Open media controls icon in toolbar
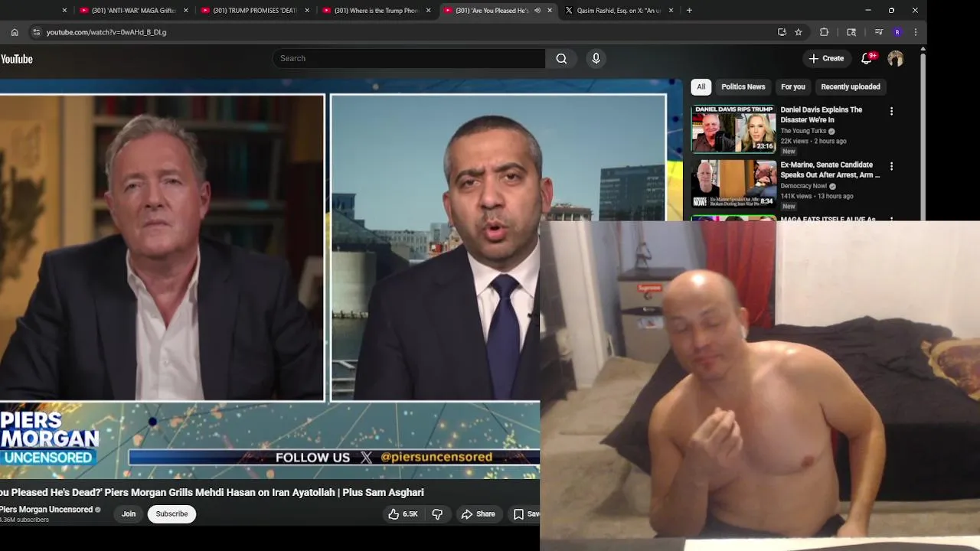The height and width of the screenshot is (551, 980). (878, 32)
